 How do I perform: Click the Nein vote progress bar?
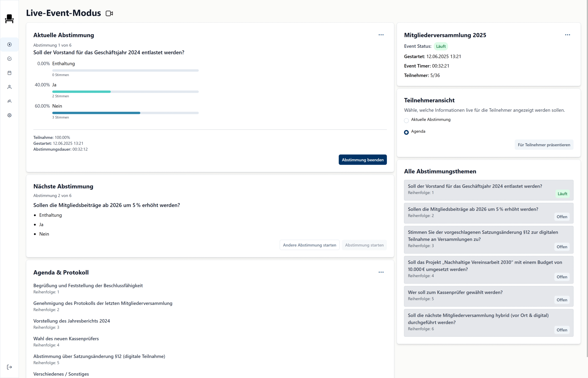coord(125,113)
